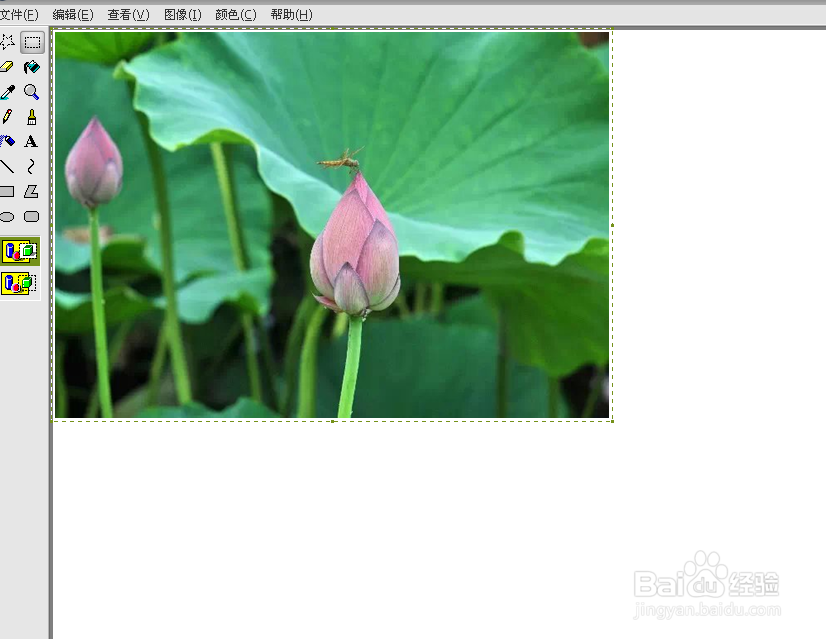Click the selection's right-middle resize handle
This screenshot has width=826, height=639.
click(612, 225)
